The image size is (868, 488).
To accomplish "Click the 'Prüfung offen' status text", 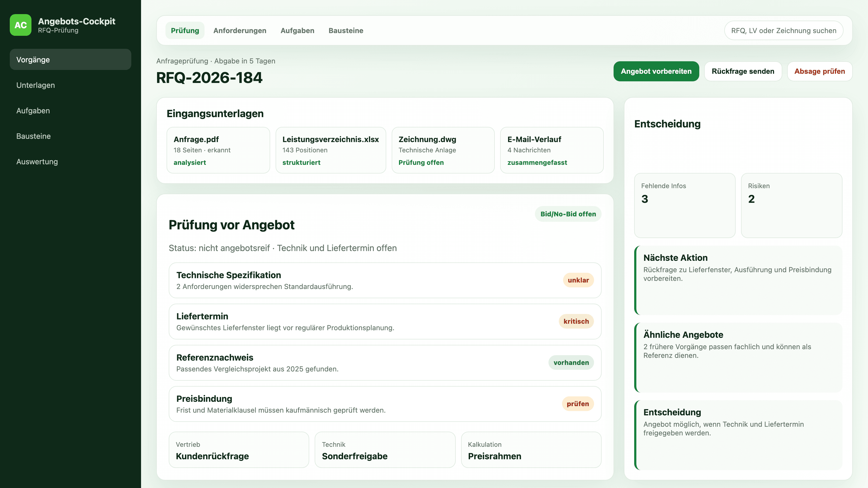I will 421,162.
